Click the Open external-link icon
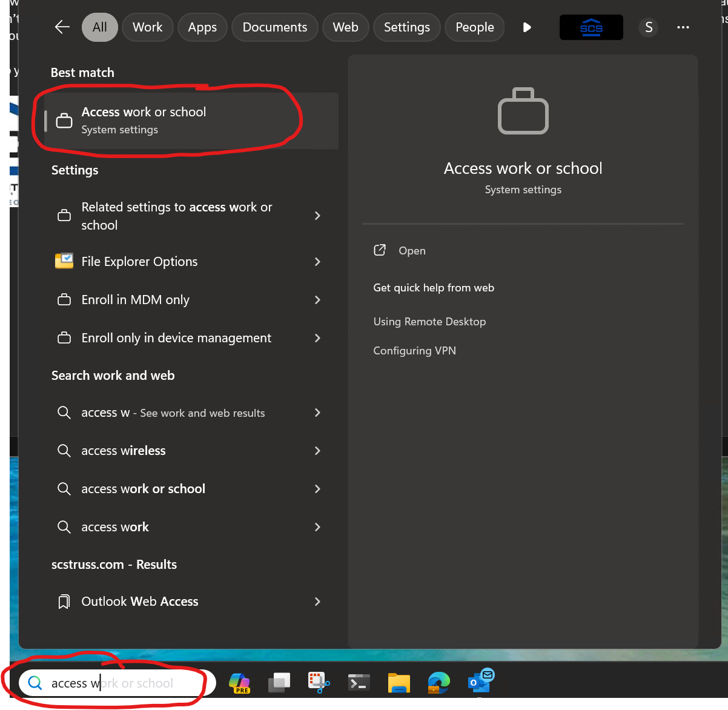This screenshot has width=728, height=710. [x=380, y=250]
